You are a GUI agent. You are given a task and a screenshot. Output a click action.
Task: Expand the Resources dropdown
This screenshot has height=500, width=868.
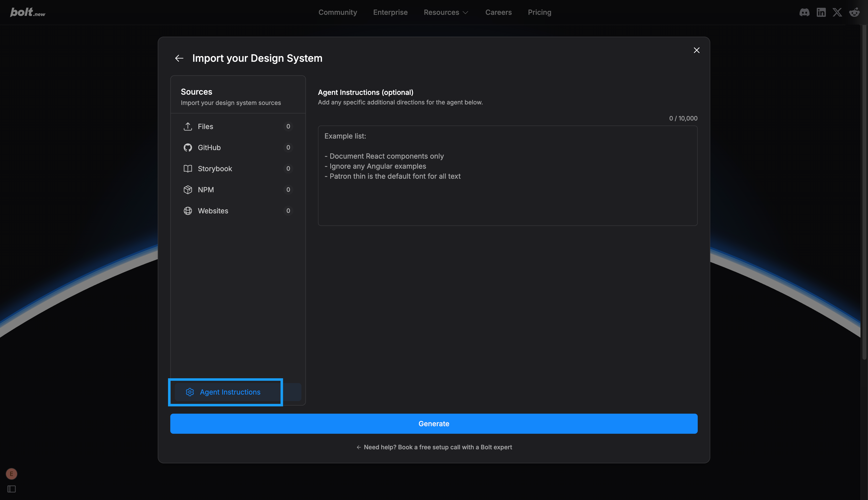coord(446,12)
